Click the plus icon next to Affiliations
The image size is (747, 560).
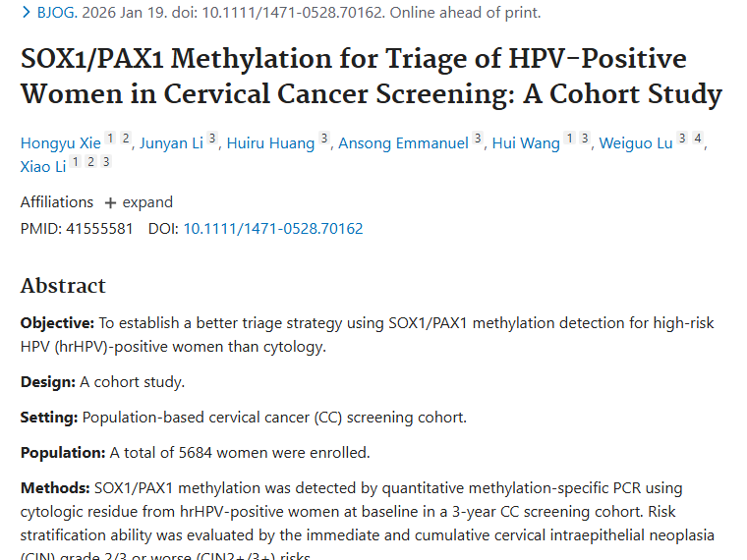pyautogui.click(x=110, y=203)
